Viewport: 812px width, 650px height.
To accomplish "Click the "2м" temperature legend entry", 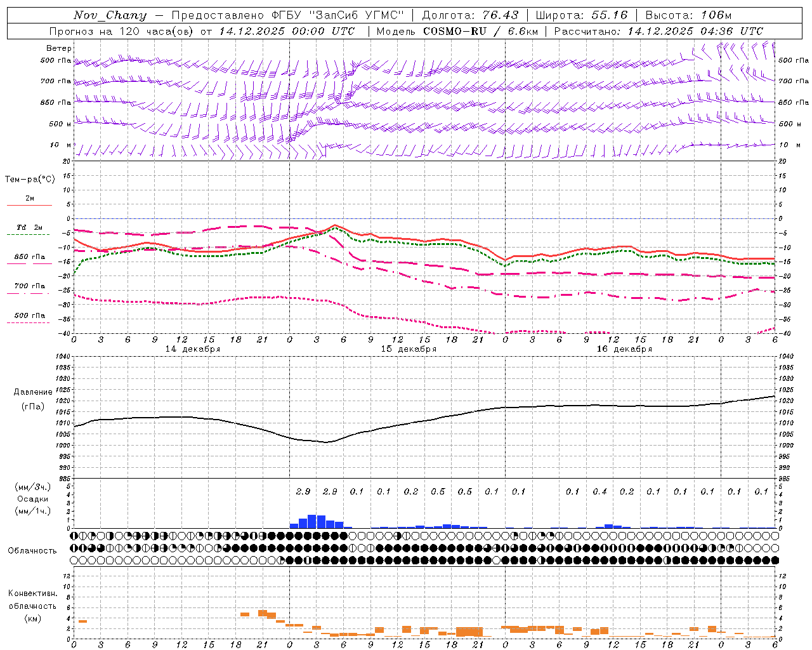I will 30,198.
